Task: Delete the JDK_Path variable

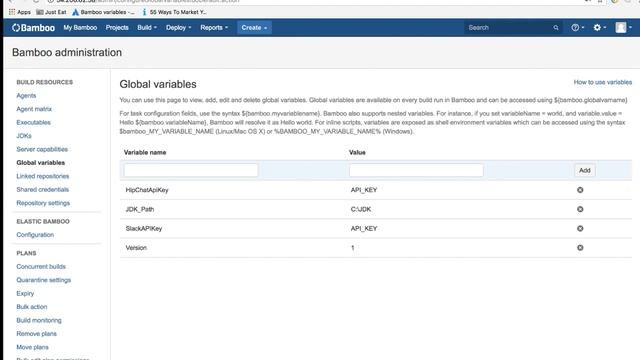Action: pos(580,209)
